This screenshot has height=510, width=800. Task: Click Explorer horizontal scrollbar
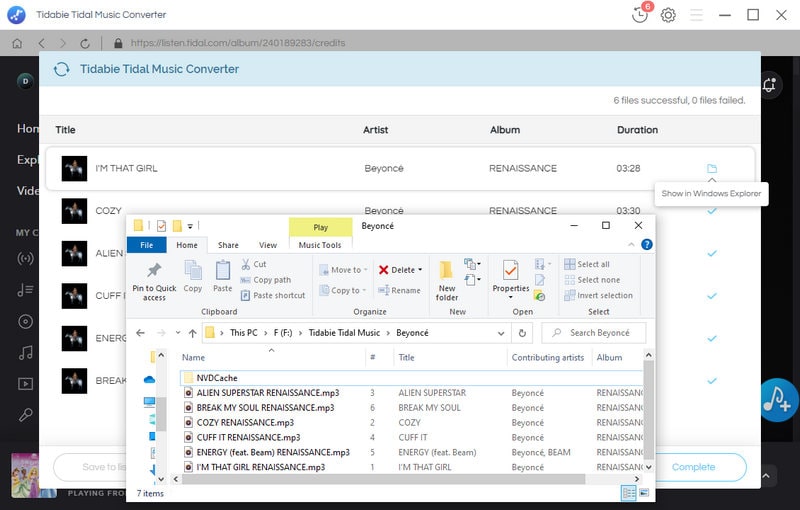pos(383,479)
